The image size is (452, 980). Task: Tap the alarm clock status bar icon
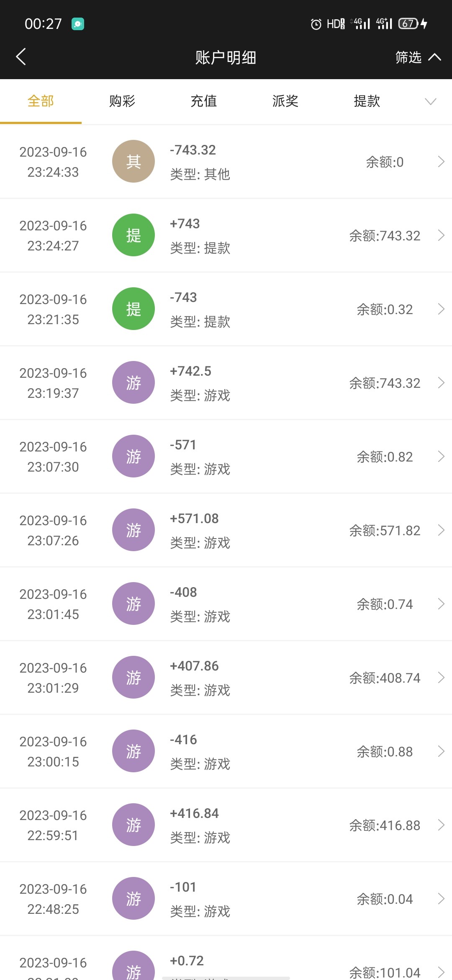316,24
